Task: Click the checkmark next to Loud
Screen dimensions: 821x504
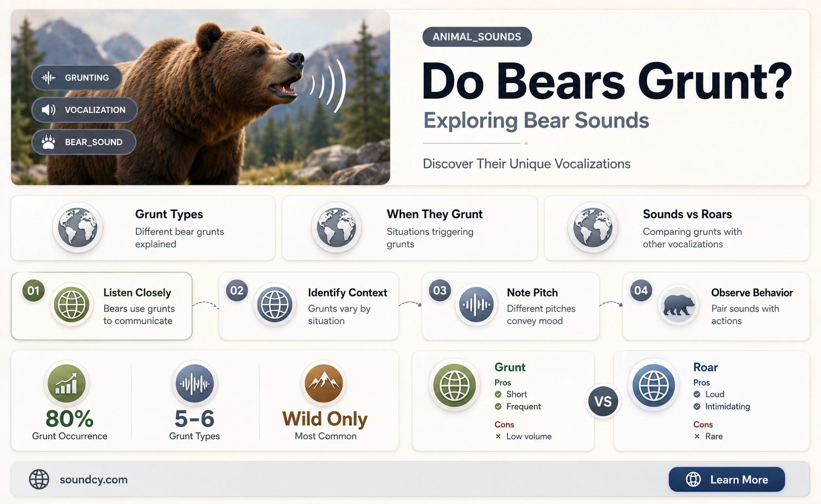Action: tap(697, 394)
